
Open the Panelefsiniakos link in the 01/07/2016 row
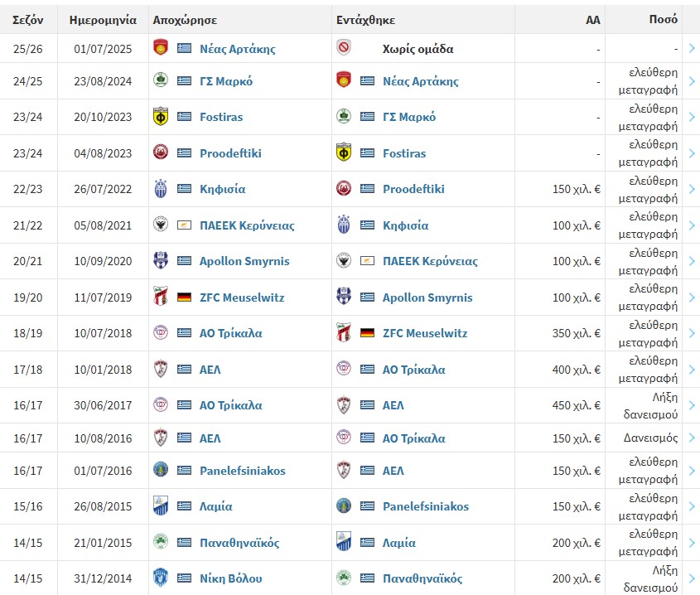[243, 471]
